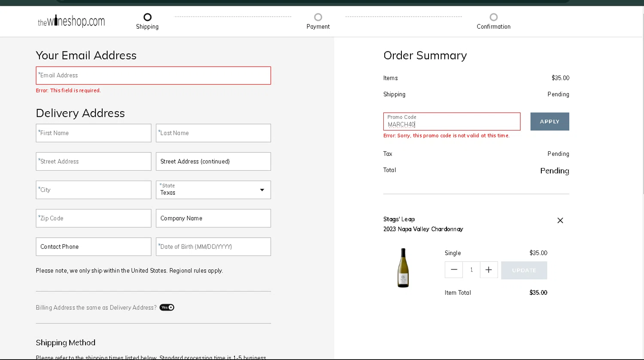Apply the promo code
The width and height of the screenshot is (644, 360).
[x=550, y=121]
